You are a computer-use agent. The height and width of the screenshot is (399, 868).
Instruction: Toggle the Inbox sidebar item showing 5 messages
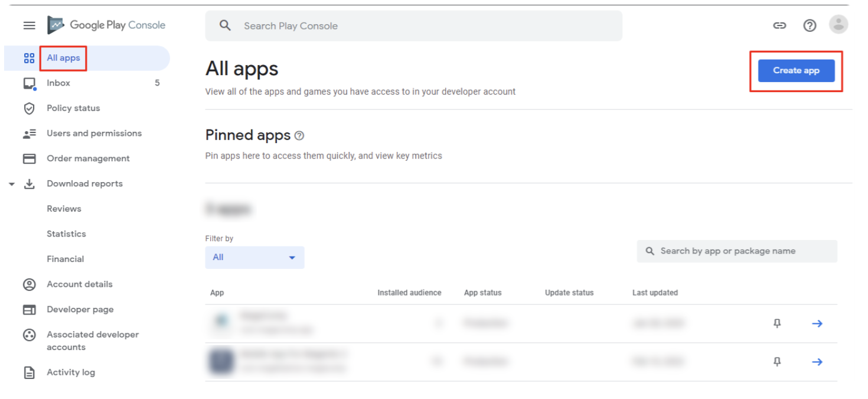[58, 83]
